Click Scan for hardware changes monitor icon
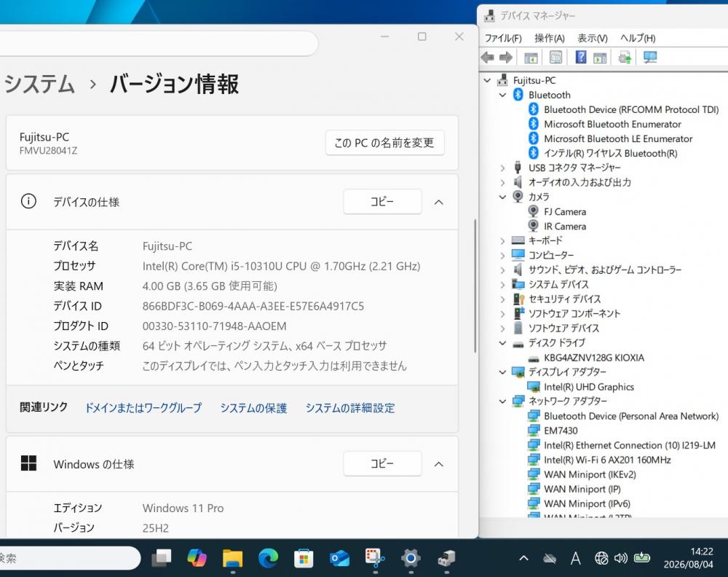Viewport: 728px width, 577px height. 650,58
